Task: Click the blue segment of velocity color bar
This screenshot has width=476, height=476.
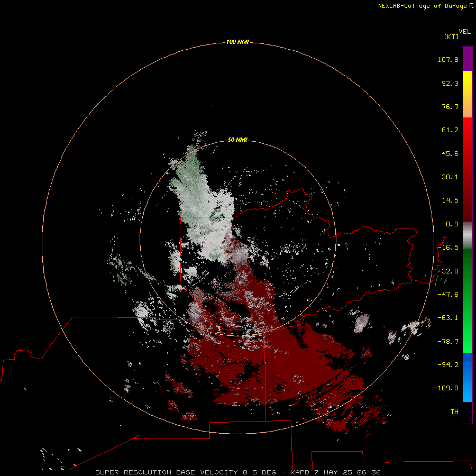Action: [467, 377]
